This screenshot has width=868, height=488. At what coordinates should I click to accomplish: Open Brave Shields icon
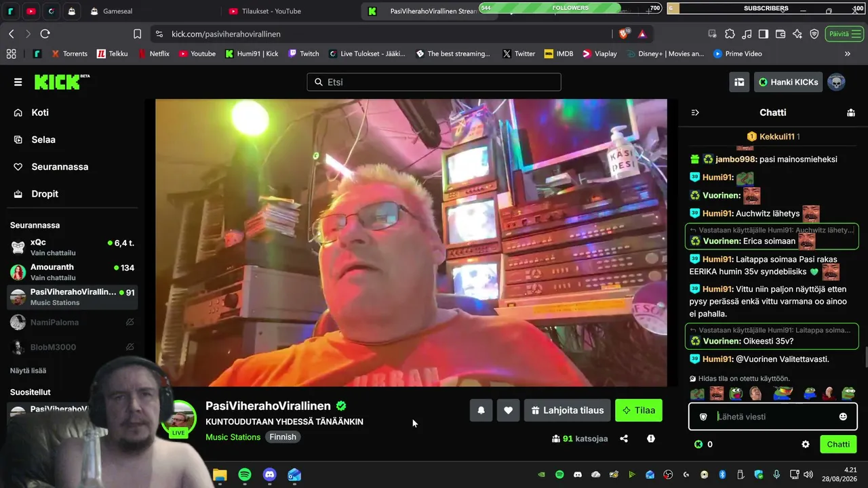click(x=624, y=34)
